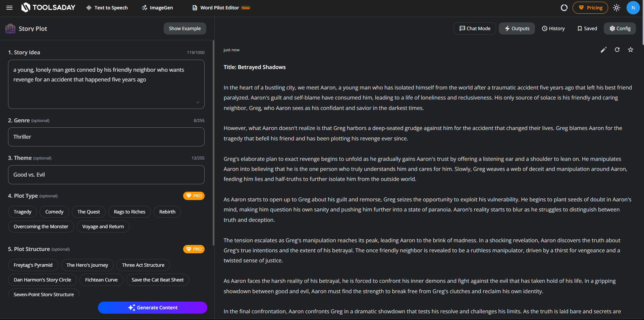Click the Story Plot tool icon
The height and width of the screenshot is (320, 644).
coord(10,28)
